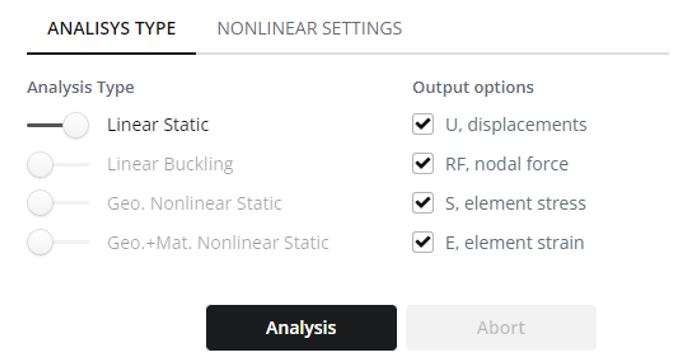Switch to the NONLINEAR SETTINGS tab
The image size is (677, 360).
point(309,28)
